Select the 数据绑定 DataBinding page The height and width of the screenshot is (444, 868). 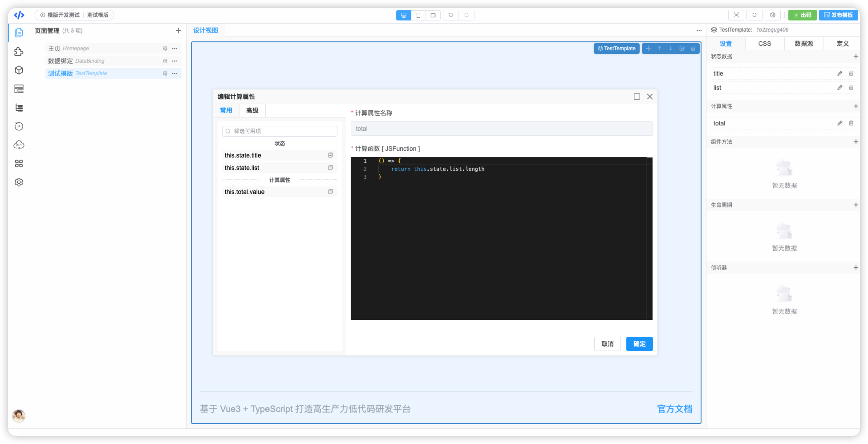pyautogui.click(x=76, y=61)
